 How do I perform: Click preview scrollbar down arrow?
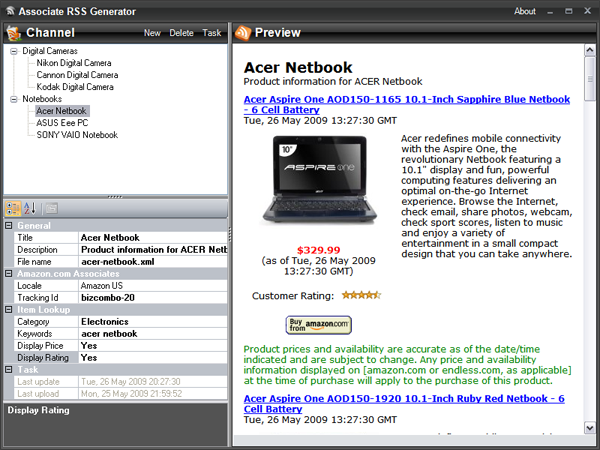(590, 428)
